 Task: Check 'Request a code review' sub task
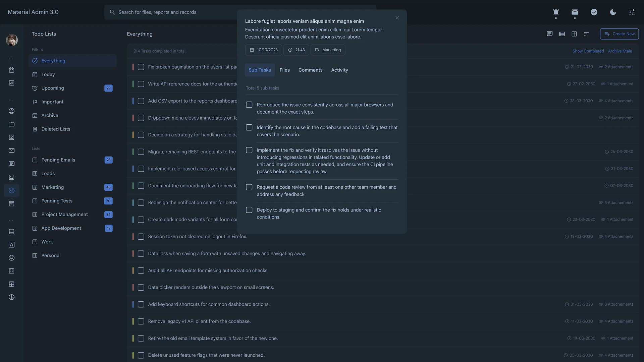pyautogui.click(x=249, y=187)
